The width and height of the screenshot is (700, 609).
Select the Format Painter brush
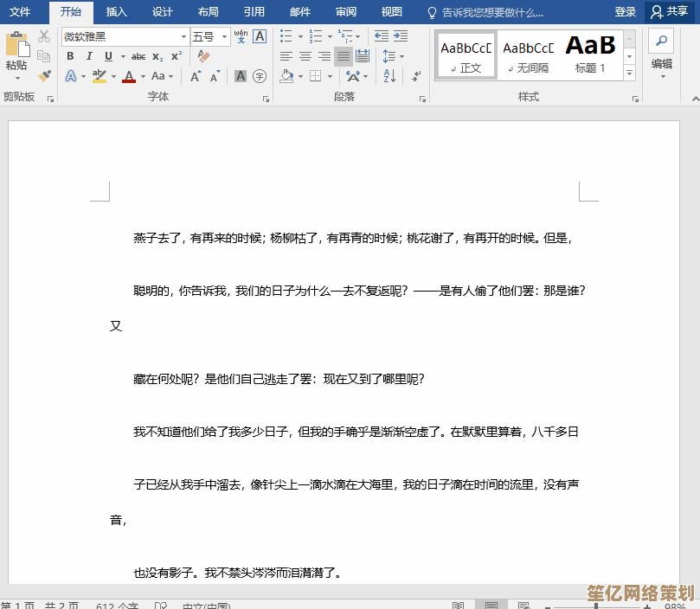(44, 75)
